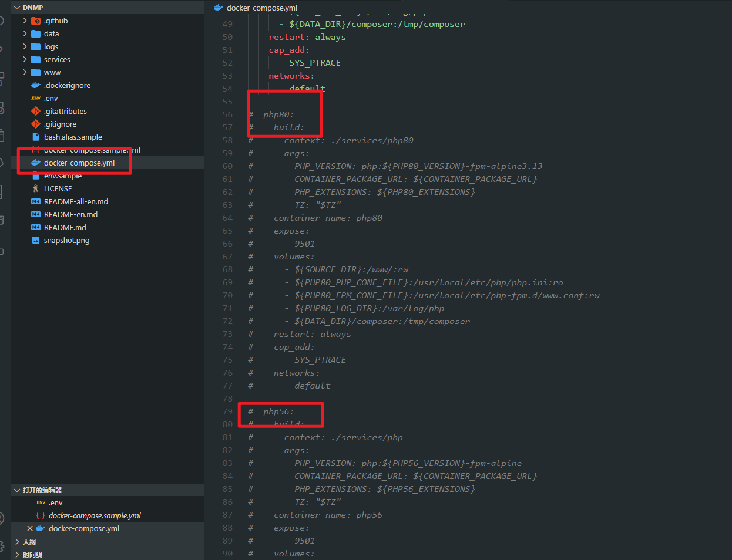Close docker-compose.yml via its X in open editors

[30, 528]
